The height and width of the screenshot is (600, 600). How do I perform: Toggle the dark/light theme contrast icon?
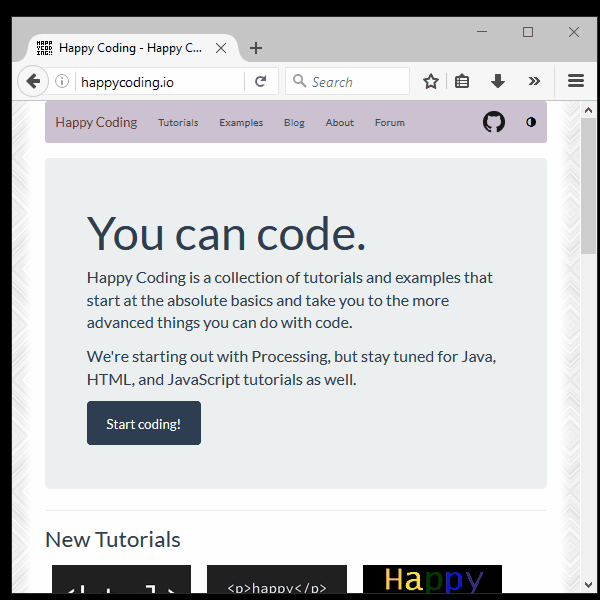531,122
